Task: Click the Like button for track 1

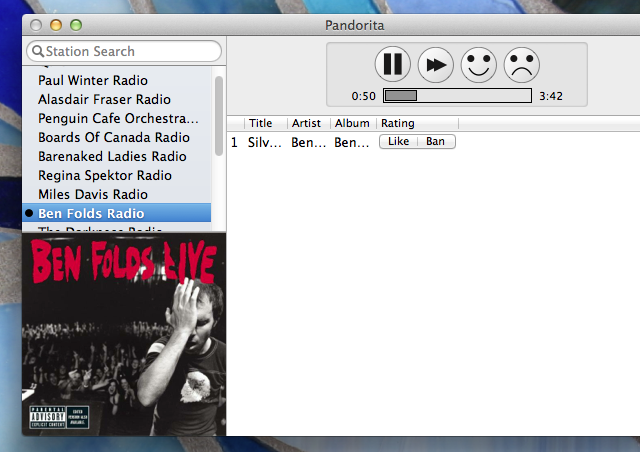Action: click(x=398, y=141)
